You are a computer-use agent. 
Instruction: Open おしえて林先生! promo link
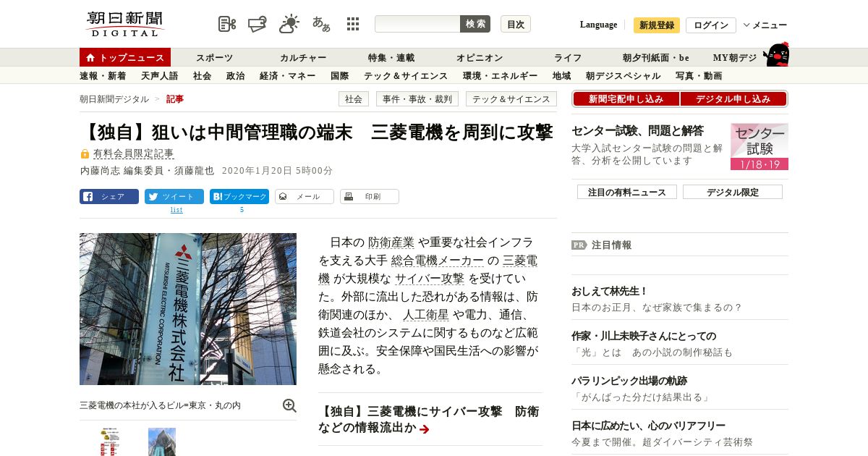[x=610, y=291]
